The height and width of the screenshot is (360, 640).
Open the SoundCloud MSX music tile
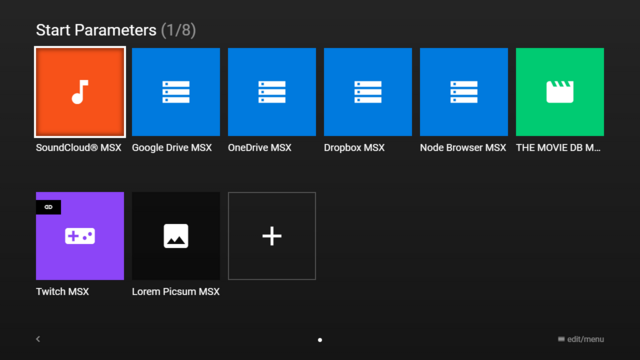point(80,92)
